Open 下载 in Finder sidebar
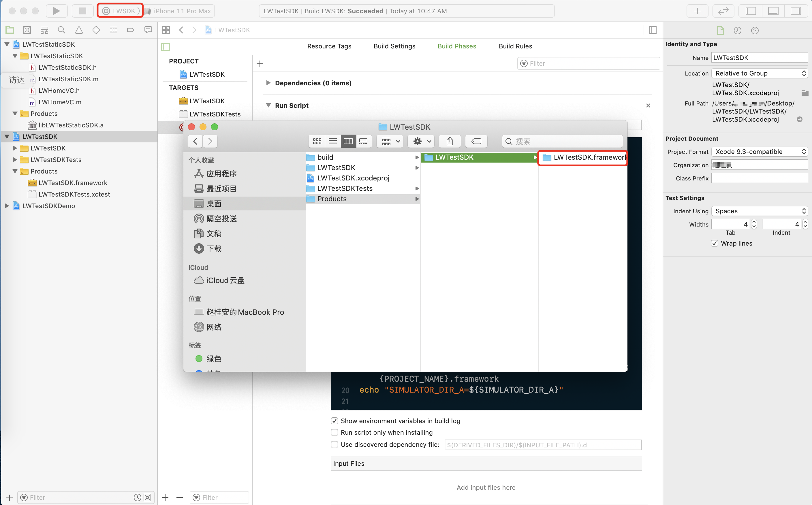 click(x=214, y=248)
